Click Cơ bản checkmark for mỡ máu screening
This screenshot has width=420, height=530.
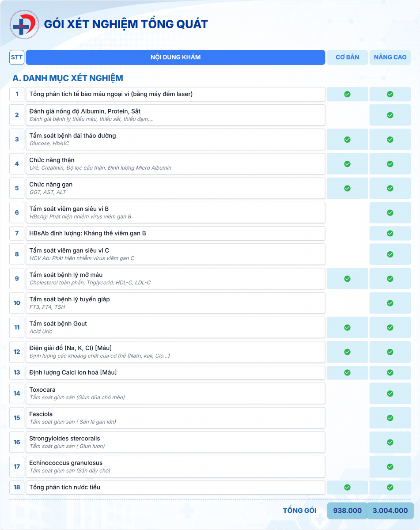(x=347, y=279)
